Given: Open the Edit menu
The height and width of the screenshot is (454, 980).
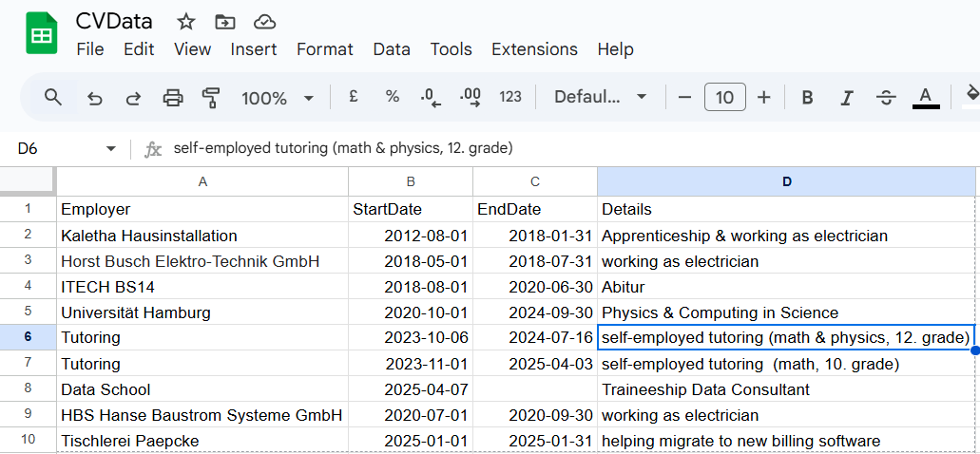Looking at the screenshot, I should 139,49.
